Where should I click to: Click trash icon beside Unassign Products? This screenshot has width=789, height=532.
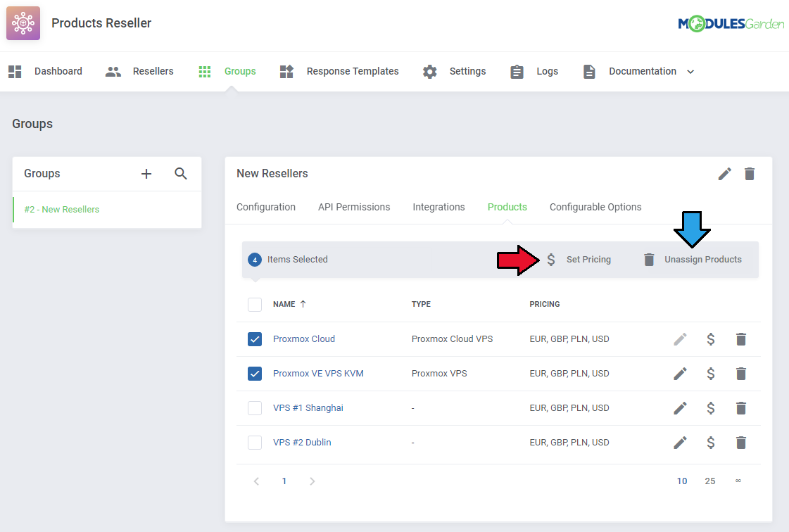[x=649, y=260]
